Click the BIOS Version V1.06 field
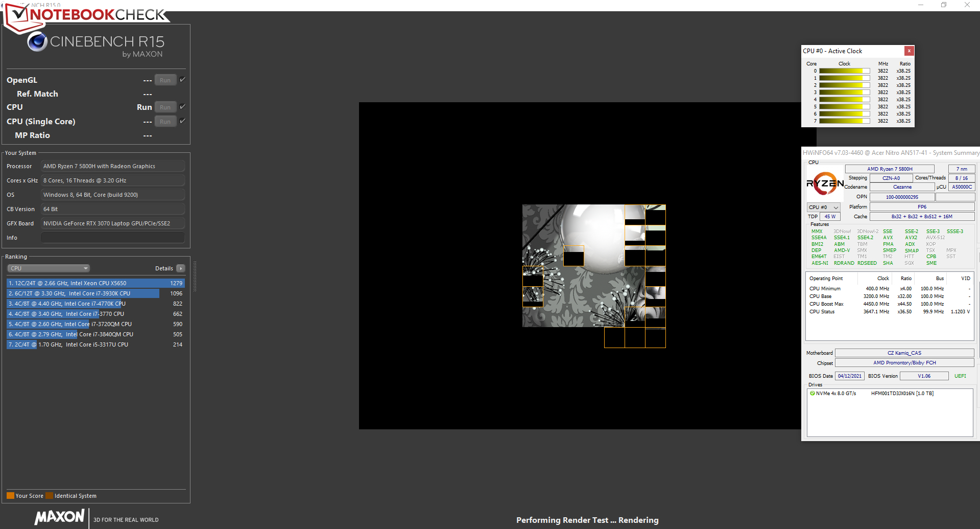980x529 pixels. tap(924, 376)
